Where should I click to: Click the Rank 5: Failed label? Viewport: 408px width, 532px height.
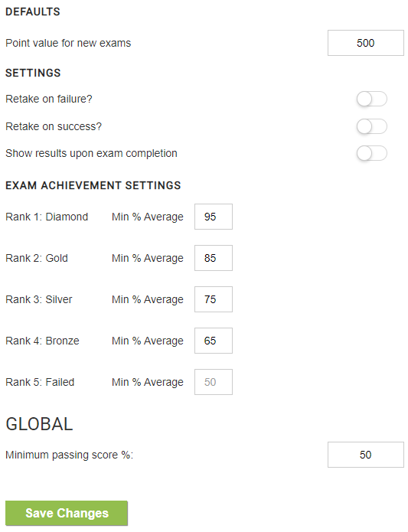pyautogui.click(x=40, y=383)
